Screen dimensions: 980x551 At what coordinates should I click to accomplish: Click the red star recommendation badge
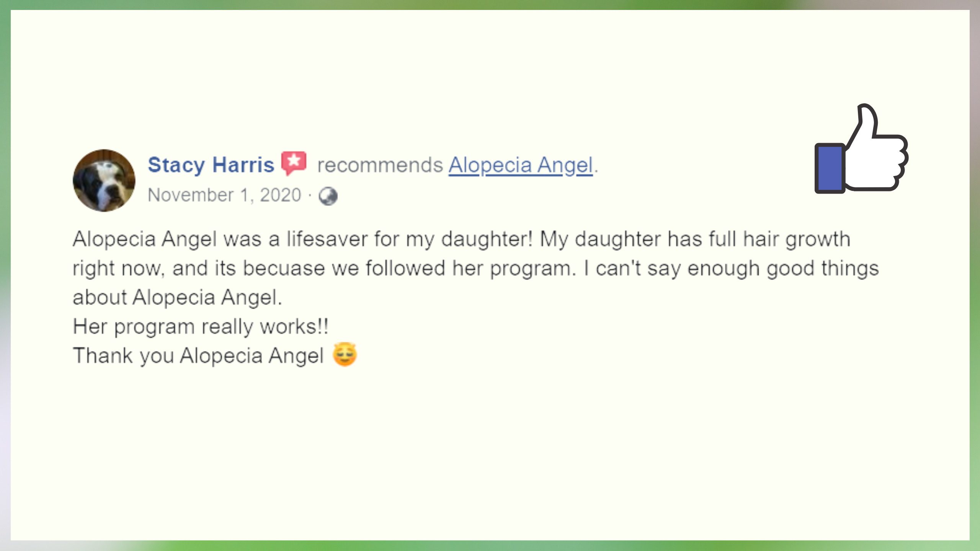294,163
